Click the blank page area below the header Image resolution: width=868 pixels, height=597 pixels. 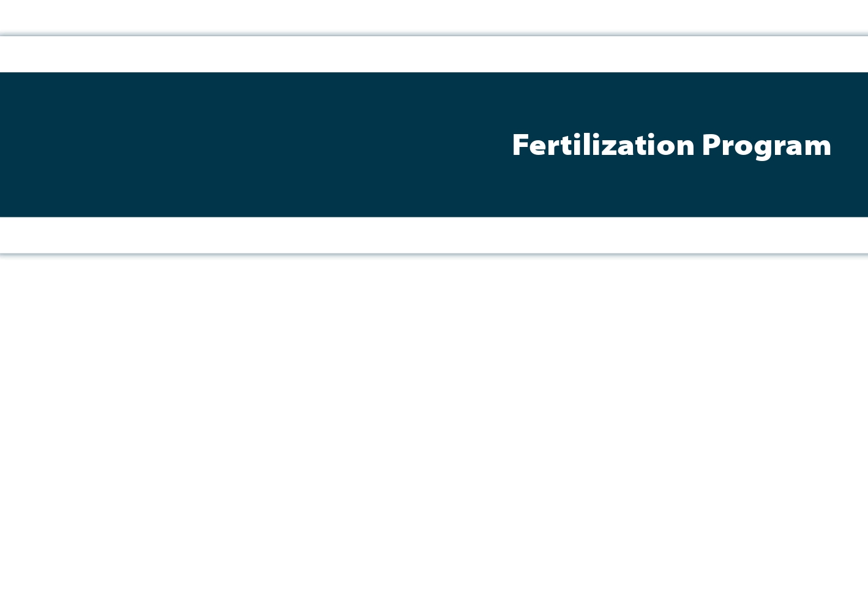click(x=428, y=429)
